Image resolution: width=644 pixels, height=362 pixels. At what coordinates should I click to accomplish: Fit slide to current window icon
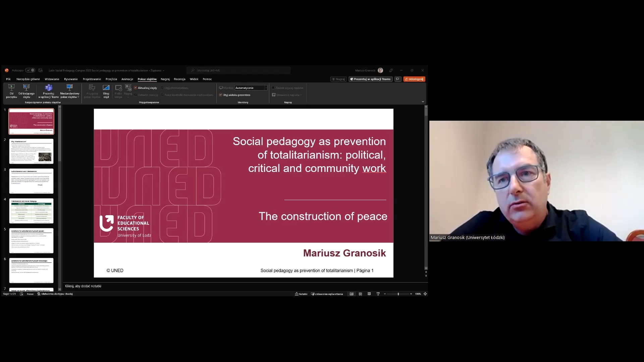[425, 294]
